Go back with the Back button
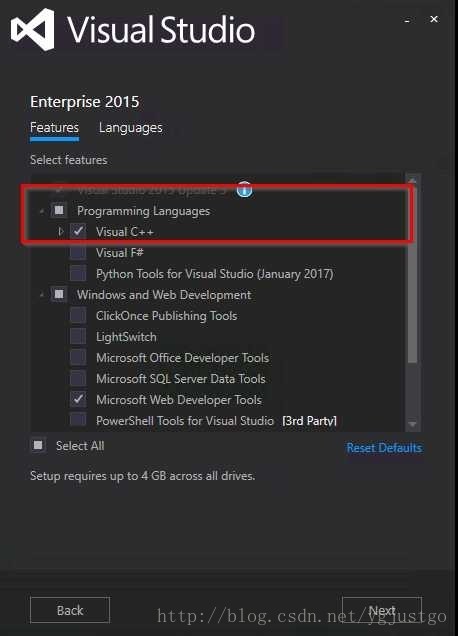This screenshot has height=636, width=458. 70,610
